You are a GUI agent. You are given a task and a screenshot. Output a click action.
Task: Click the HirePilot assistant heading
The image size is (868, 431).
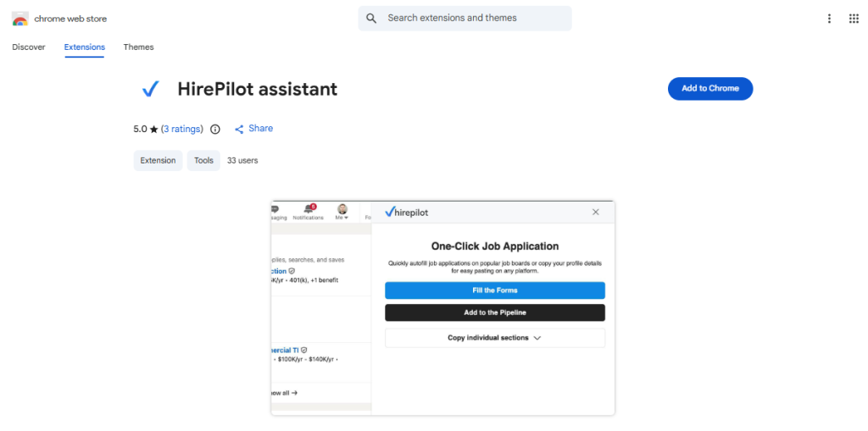258,89
